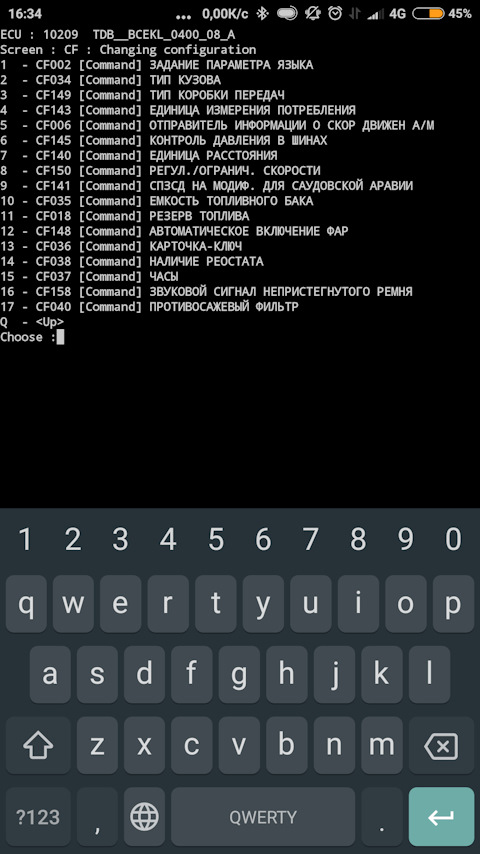Tap the Choose prompt input cursor
480x854 pixels.
click(60, 337)
